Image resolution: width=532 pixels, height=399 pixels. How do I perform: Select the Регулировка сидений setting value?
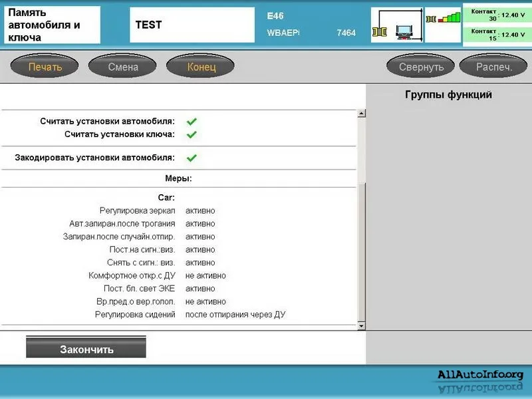(235, 315)
